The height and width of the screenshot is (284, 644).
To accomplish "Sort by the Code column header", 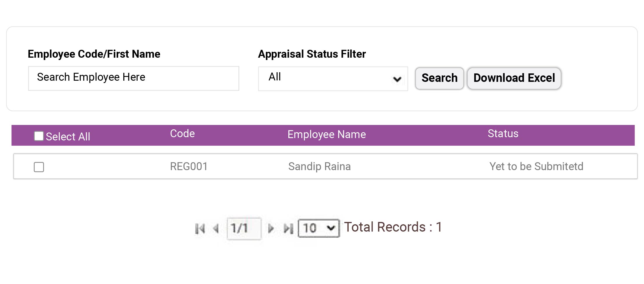I will point(182,134).
